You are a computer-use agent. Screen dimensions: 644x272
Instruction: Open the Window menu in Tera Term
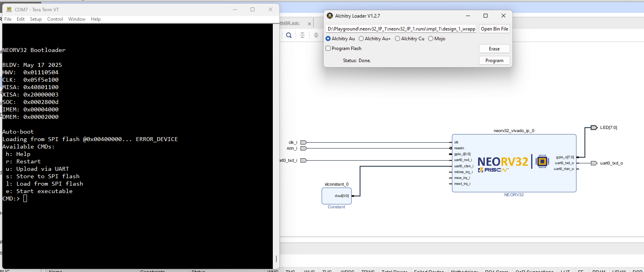(x=77, y=19)
